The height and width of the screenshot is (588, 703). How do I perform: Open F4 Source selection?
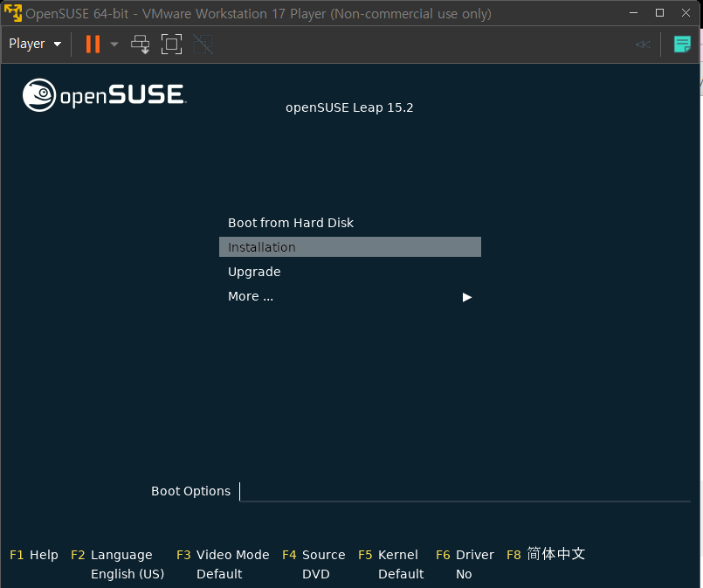[314, 555]
